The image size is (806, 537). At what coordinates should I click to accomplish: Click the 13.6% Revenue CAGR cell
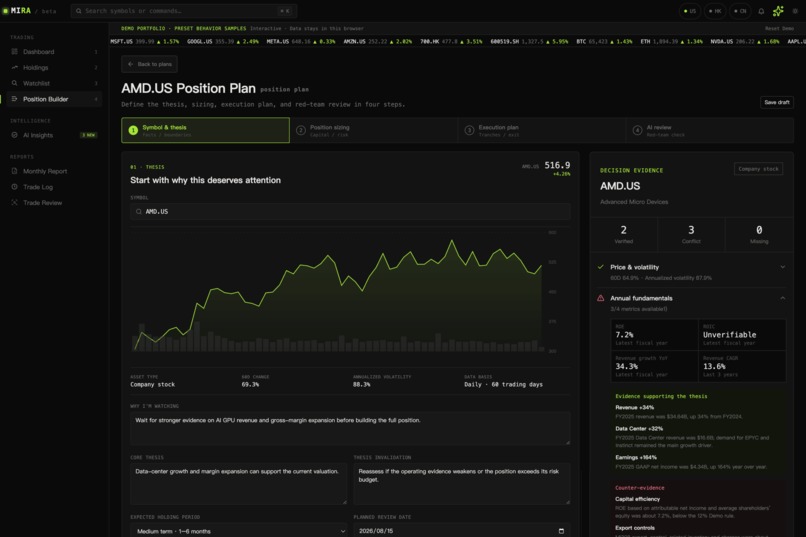tap(742, 366)
